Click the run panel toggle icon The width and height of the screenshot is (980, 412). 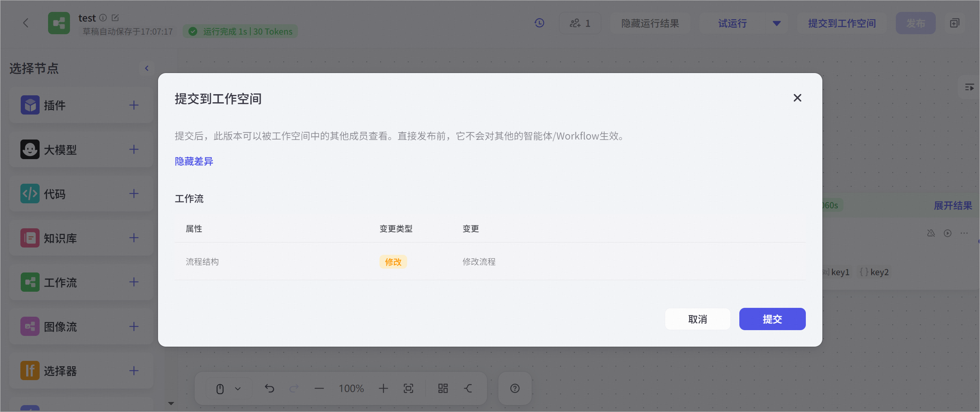click(969, 88)
